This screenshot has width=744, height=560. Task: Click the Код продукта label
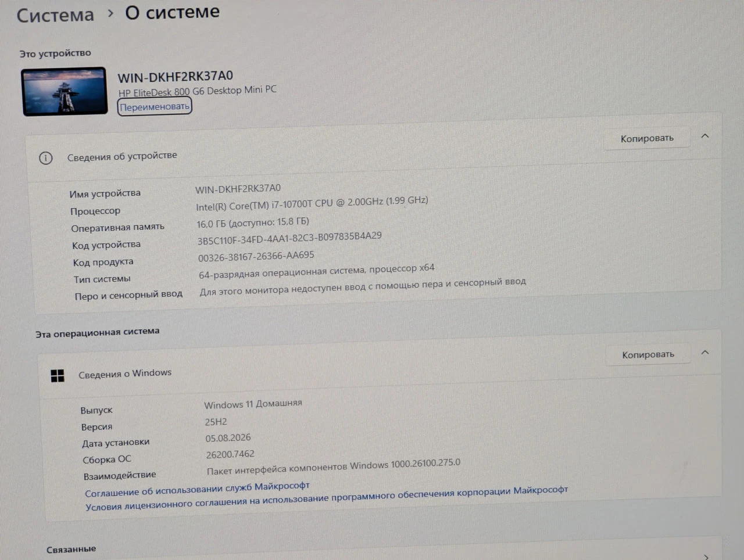pos(103,263)
